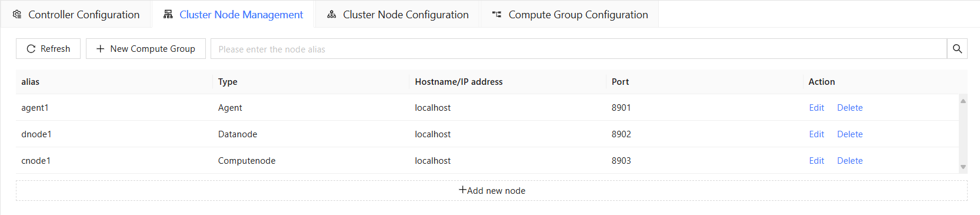Edit the agent1 node

816,108
